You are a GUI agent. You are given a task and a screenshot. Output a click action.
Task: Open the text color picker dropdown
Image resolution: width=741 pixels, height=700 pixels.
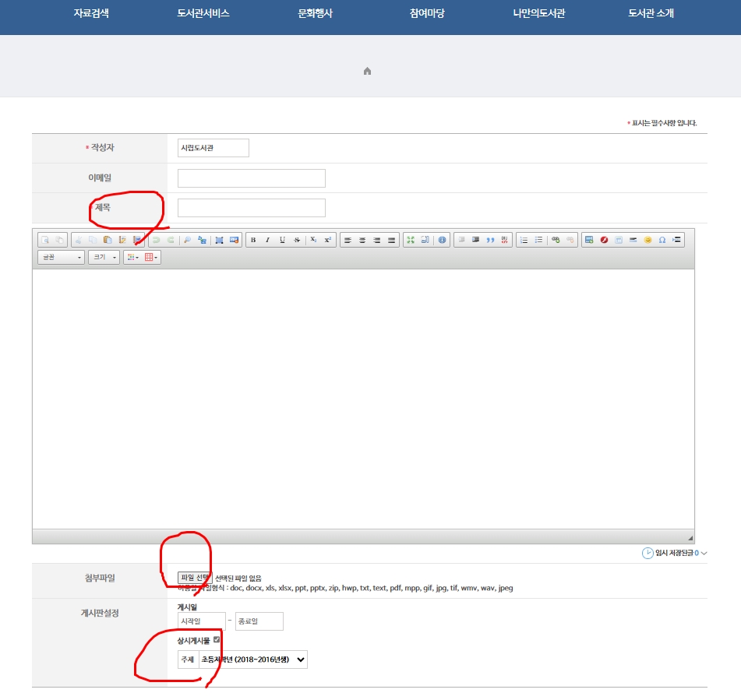132,257
